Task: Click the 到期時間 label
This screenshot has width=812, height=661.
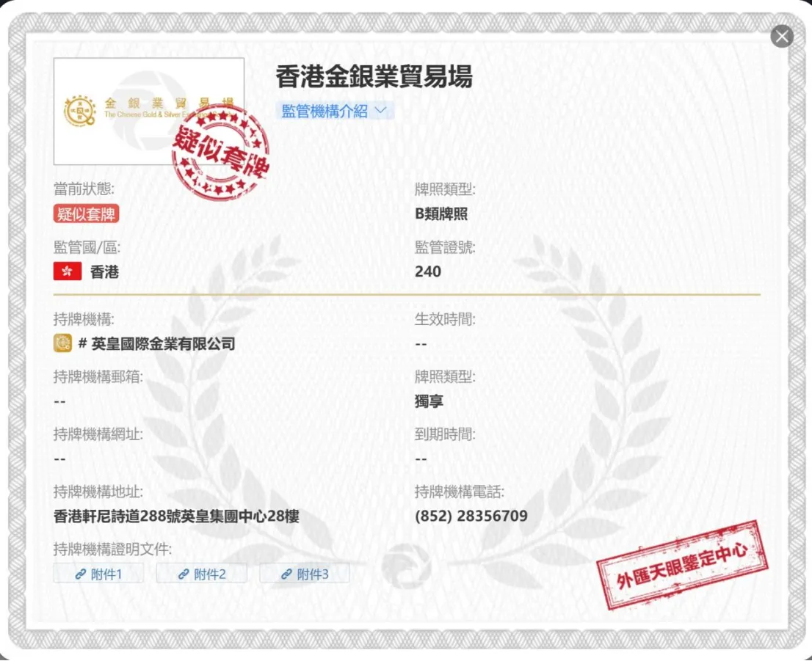Action: (x=445, y=434)
